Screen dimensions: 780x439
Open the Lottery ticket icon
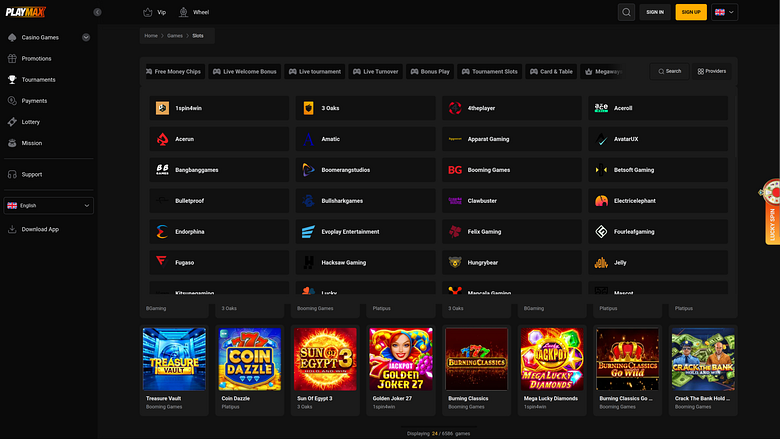[x=12, y=122]
